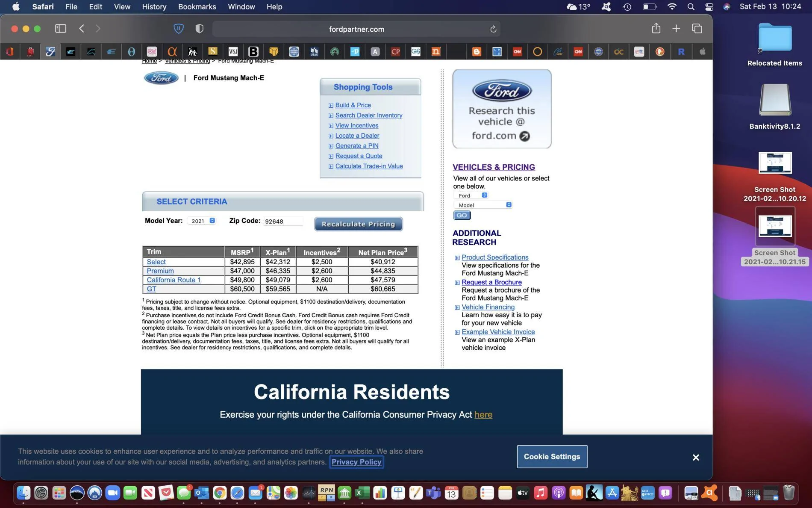Screen dimensions: 812x508
Task: Dismiss the cookie banner with X
Action: 696,458
